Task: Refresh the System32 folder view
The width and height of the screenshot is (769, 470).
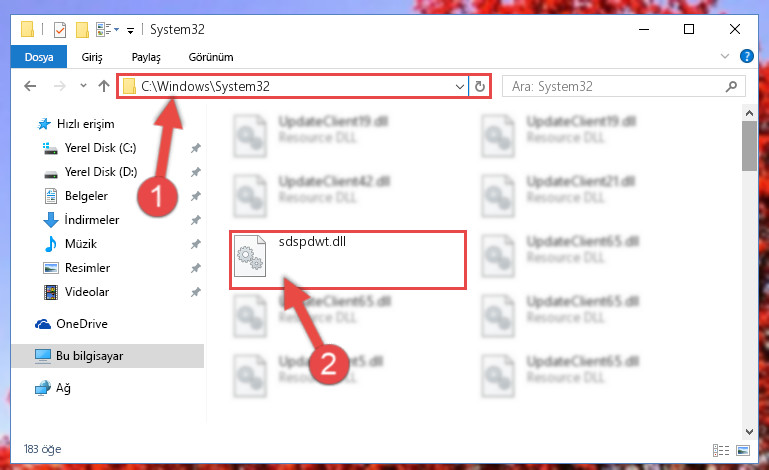Action: point(480,86)
